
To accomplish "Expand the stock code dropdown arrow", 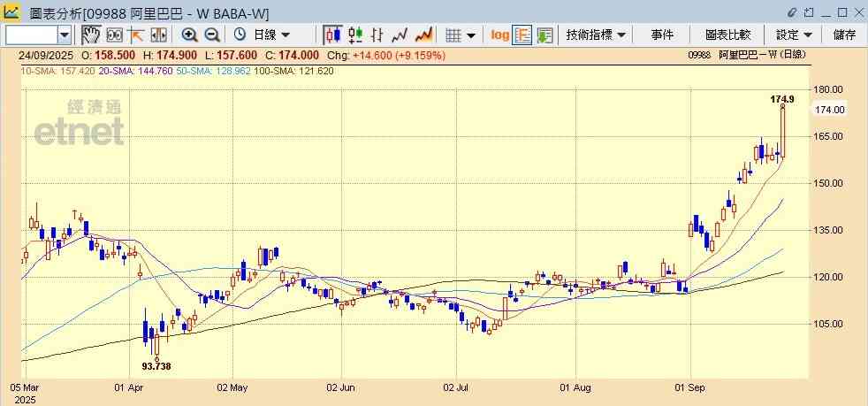I will pos(65,35).
